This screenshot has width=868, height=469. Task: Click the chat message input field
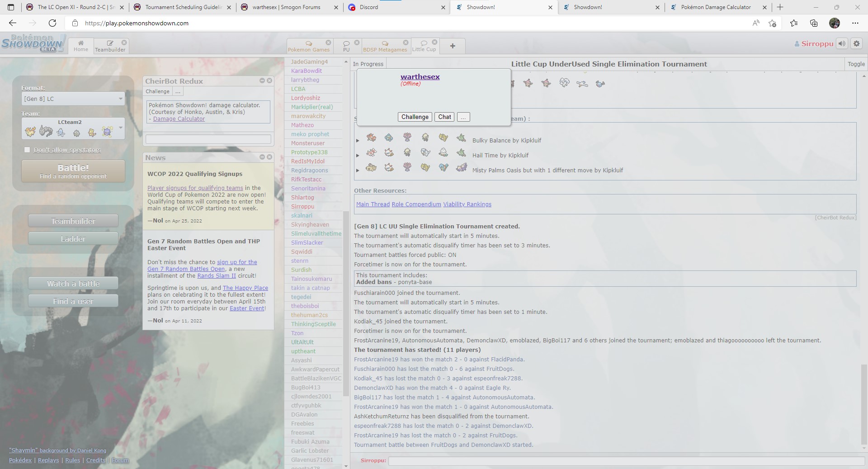click(x=626, y=460)
